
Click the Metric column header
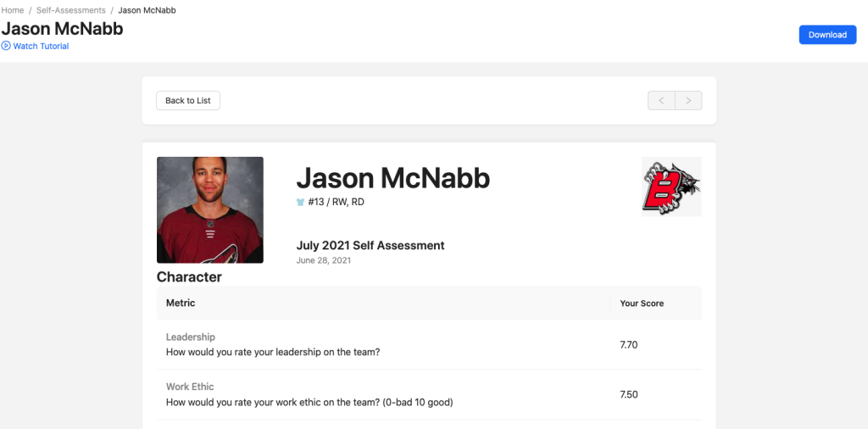[x=181, y=303]
